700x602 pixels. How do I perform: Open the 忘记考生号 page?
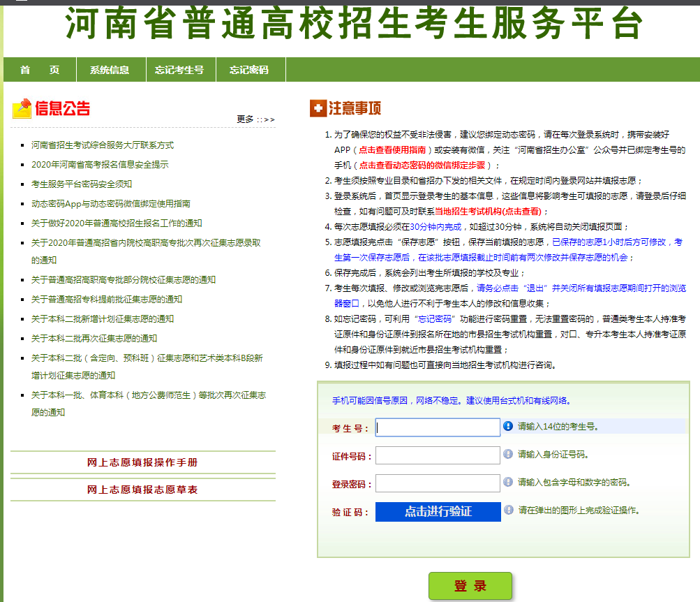[180, 69]
